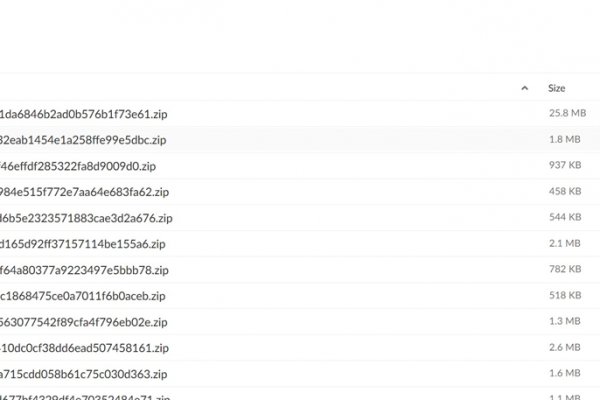The image size is (600, 400).
Task: Sort files by the Size column
Action: click(x=556, y=88)
